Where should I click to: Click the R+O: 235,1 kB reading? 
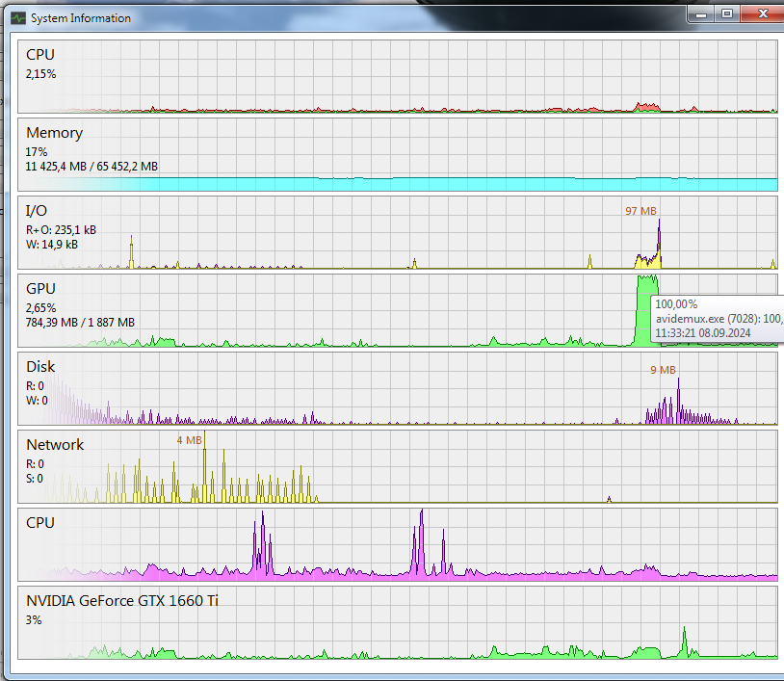click(x=61, y=230)
